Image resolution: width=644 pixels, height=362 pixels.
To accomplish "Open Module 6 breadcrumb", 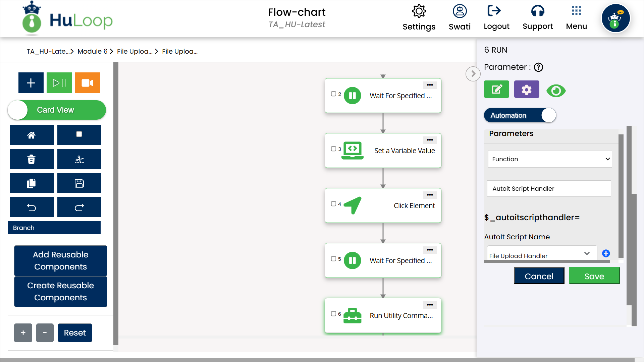I will coord(92,51).
